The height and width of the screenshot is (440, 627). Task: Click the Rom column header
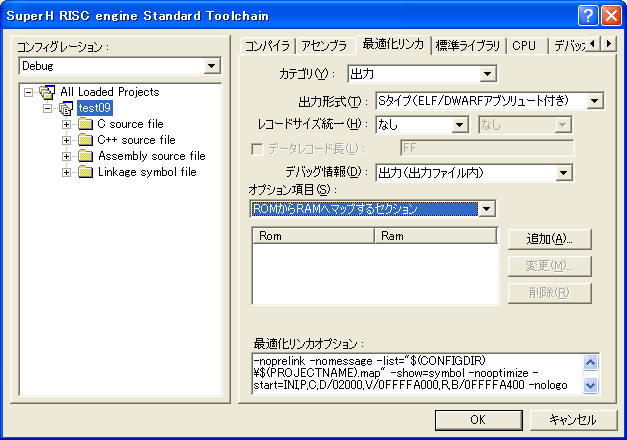coord(312,236)
